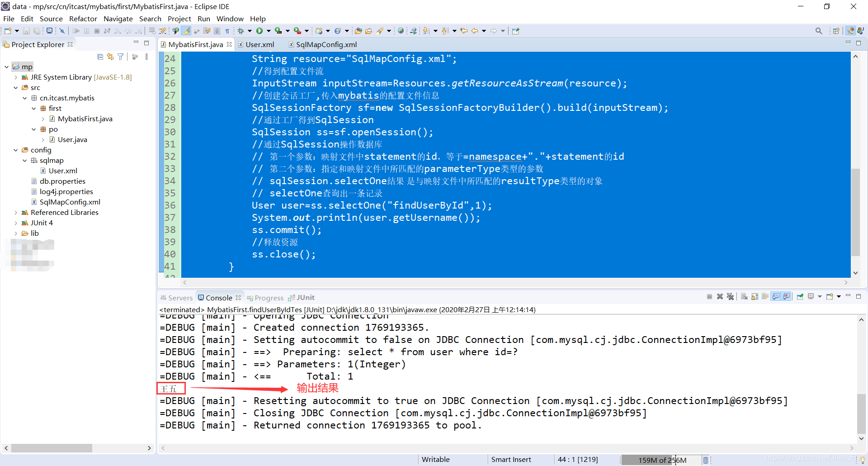Expand JRE System Library node
Viewport: 868px width, 466px height.
click(x=16, y=77)
